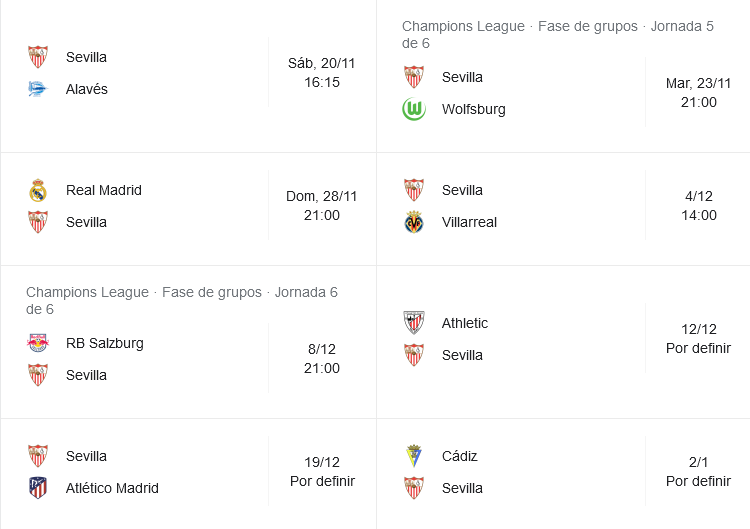Select the Real Madrid team name
The height and width of the screenshot is (529, 750).
click(x=104, y=190)
